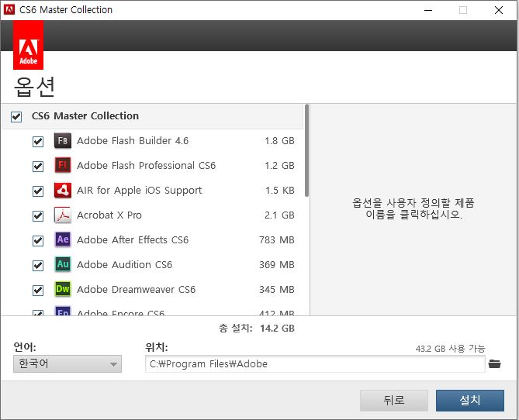
Task: Click the 뒤로 back button
Action: [x=394, y=401]
